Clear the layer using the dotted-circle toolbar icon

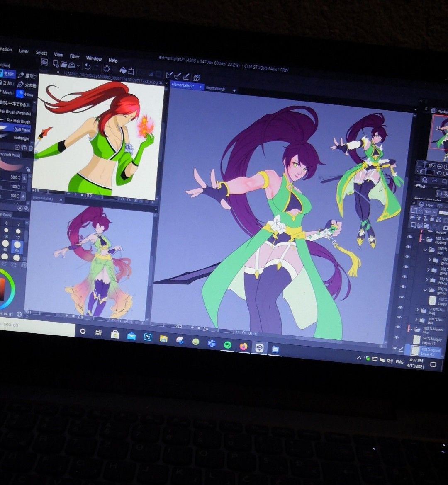pos(107,68)
